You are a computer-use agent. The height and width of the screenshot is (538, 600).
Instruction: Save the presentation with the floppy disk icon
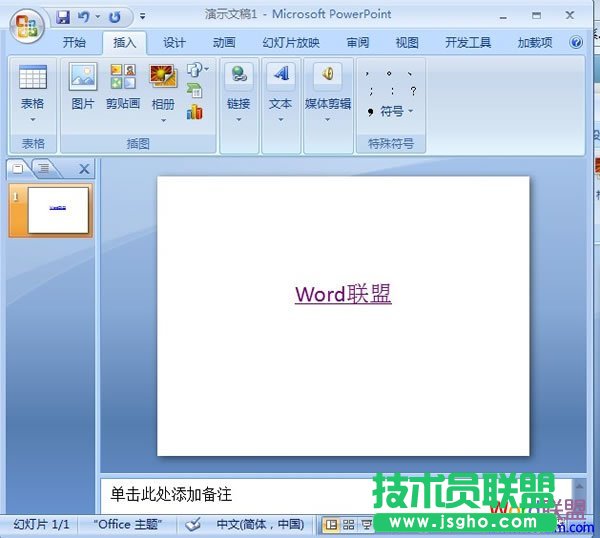pyautogui.click(x=63, y=17)
